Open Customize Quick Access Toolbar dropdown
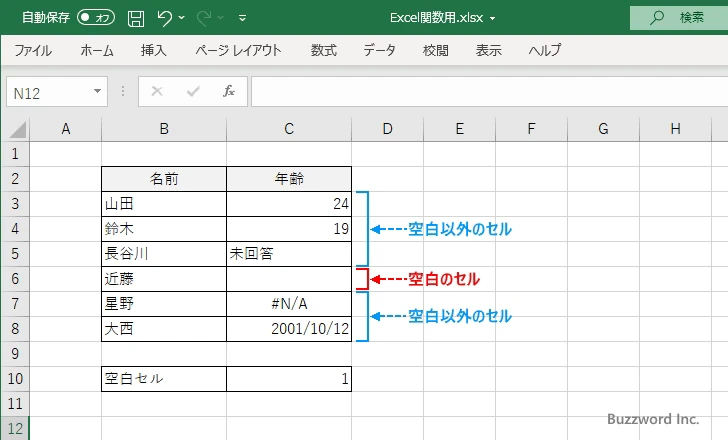Viewport: 728px width, 440px height. tap(242, 18)
